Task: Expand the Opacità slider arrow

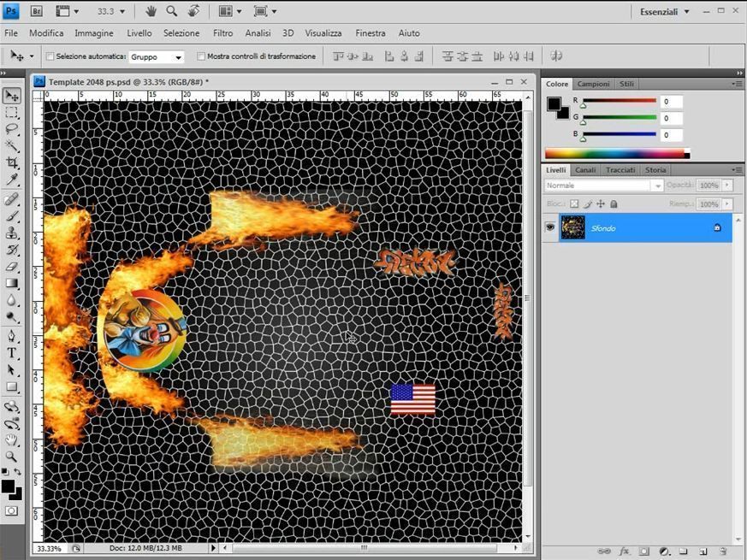Action: pos(727,185)
